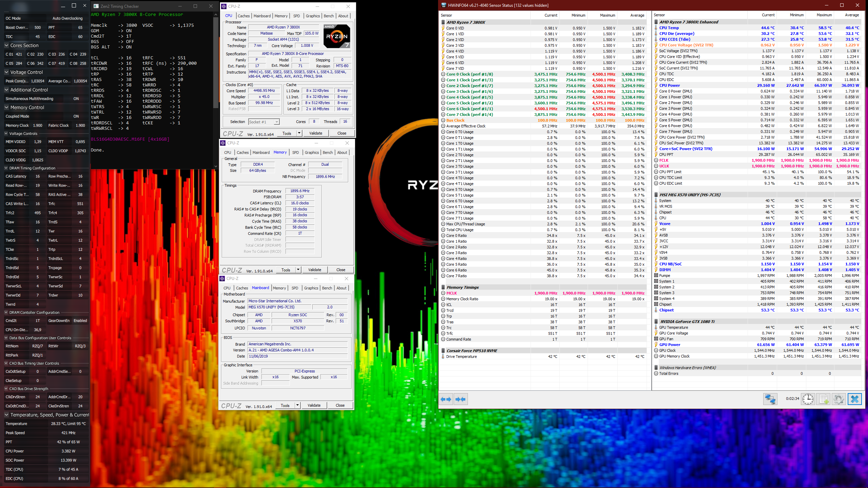
Task: Click the expand sensor columns arrows icon
Action: coord(446,399)
